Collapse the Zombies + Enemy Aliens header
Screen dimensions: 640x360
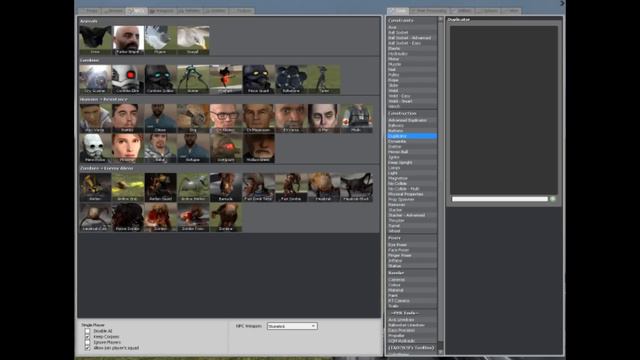[229, 168]
